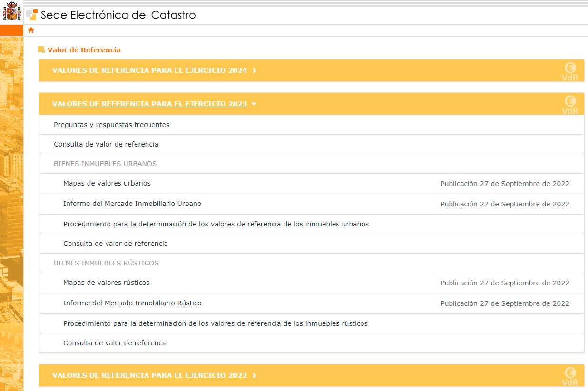Click the Valor de Referencia page heading
Image resolution: width=588 pixels, height=391 pixels.
pyautogui.click(x=84, y=50)
